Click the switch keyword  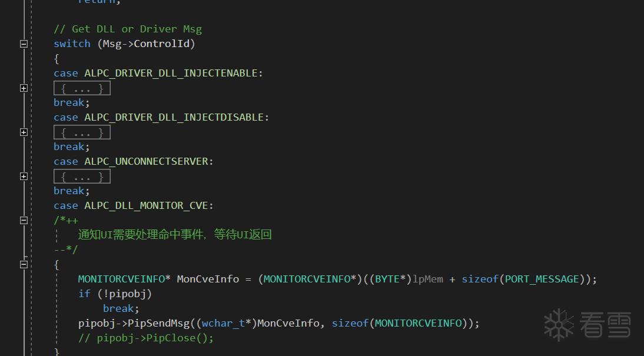pos(72,44)
